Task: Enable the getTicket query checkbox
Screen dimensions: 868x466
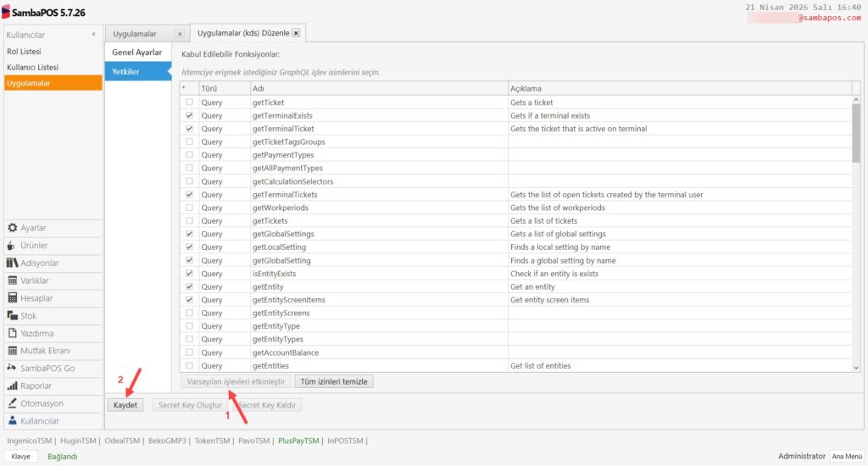Action: click(x=189, y=102)
